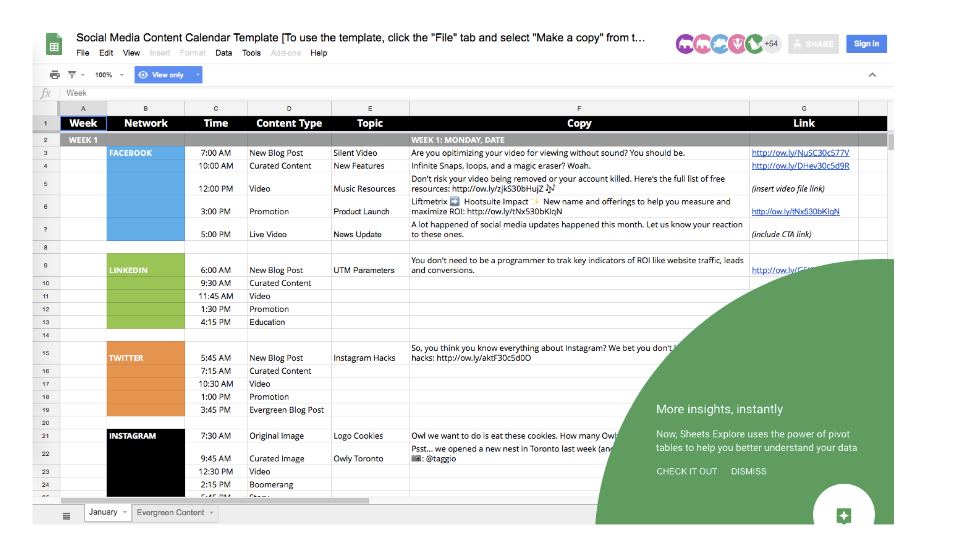
Task: Open the January sheet tab arrow menu
Action: point(125,512)
